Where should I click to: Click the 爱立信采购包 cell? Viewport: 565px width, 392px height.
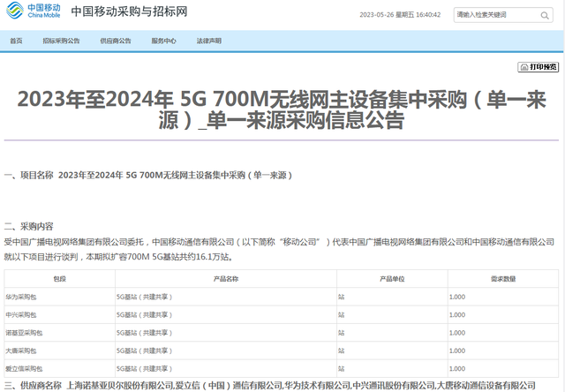tap(60, 369)
